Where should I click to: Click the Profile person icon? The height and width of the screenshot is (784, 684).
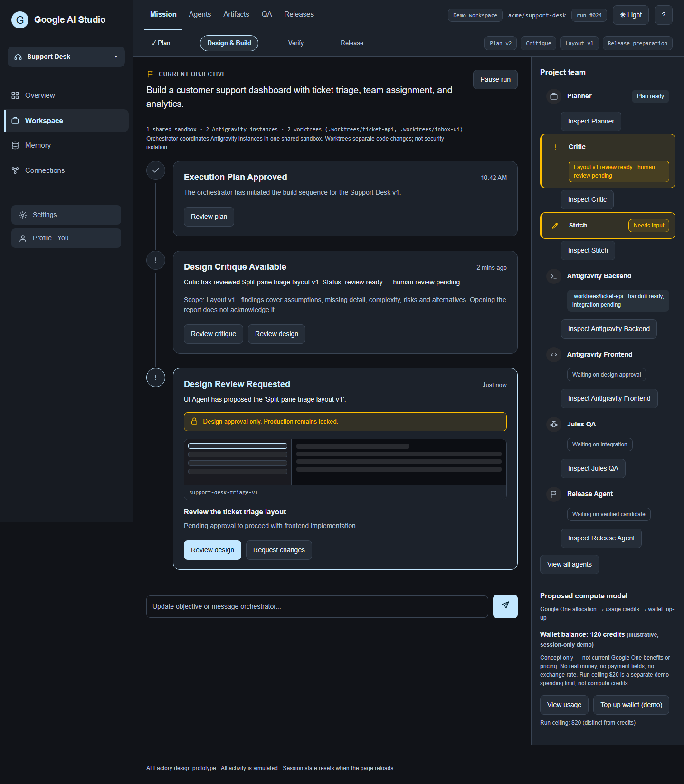tap(23, 238)
